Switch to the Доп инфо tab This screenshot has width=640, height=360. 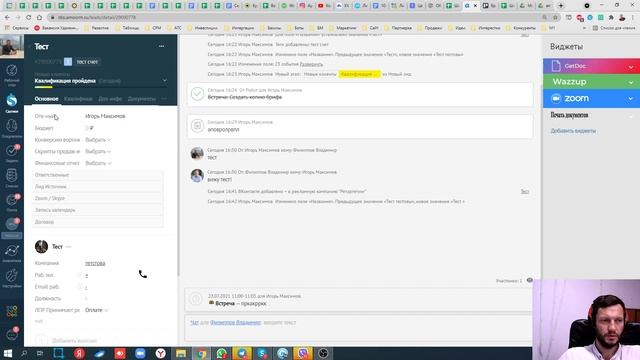[x=110, y=99]
